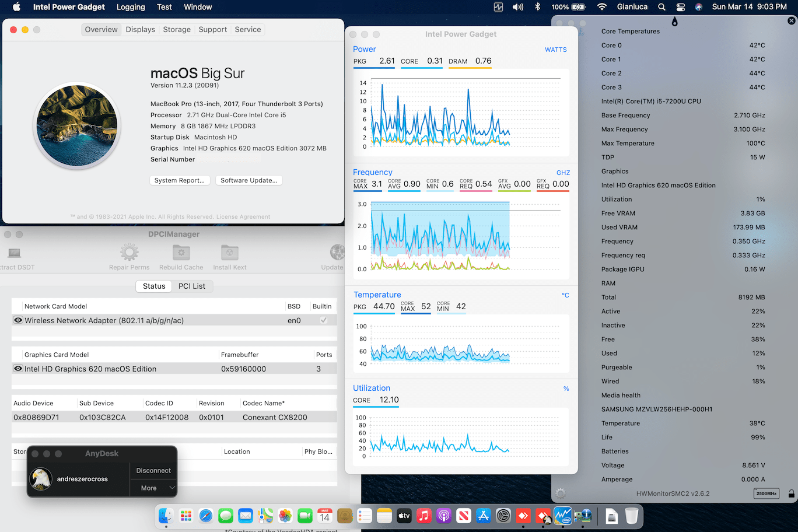Click the 2500MHz button in HWMonitorSMC2
This screenshot has width=798, height=532.
tap(766, 494)
